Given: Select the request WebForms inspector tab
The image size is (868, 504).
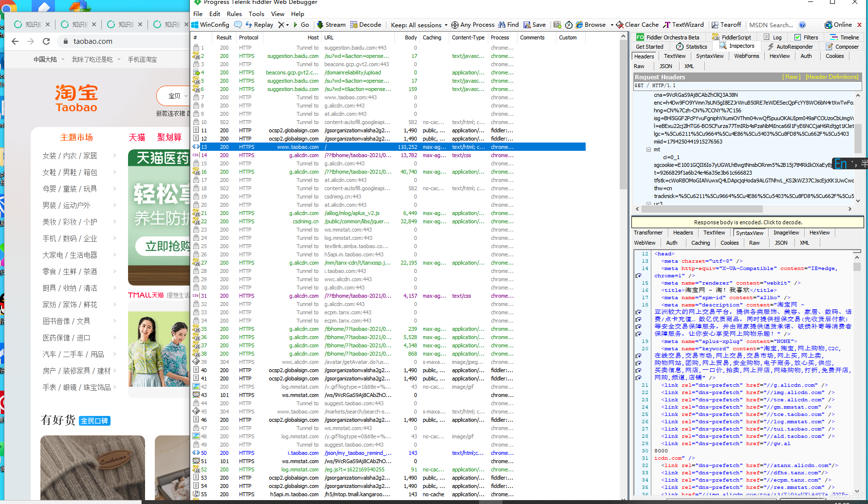Looking at the screenshot, I should (x=746, y=56).
